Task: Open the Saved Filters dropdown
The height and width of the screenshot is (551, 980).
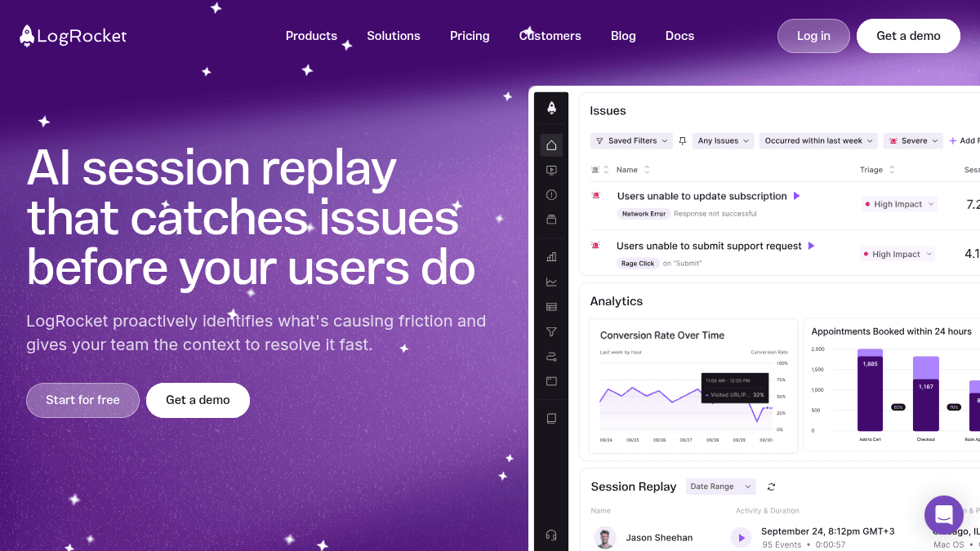Action: pyautogui.click(x=631, y=141)
